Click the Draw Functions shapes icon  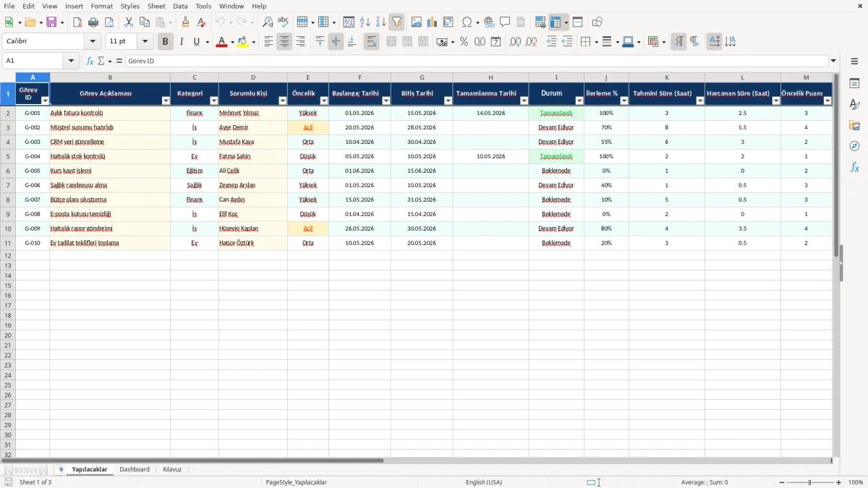tap(597, 22)
